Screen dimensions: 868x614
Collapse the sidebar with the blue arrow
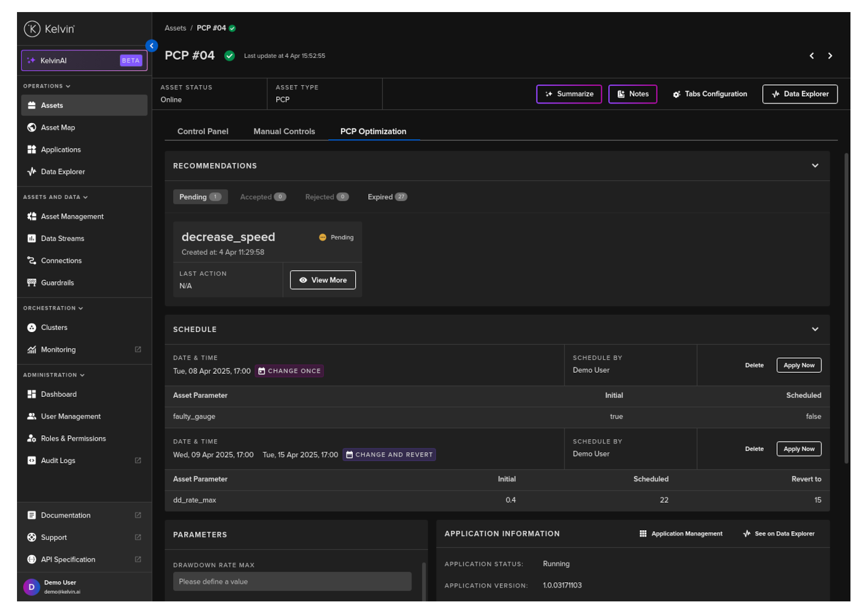152,46
